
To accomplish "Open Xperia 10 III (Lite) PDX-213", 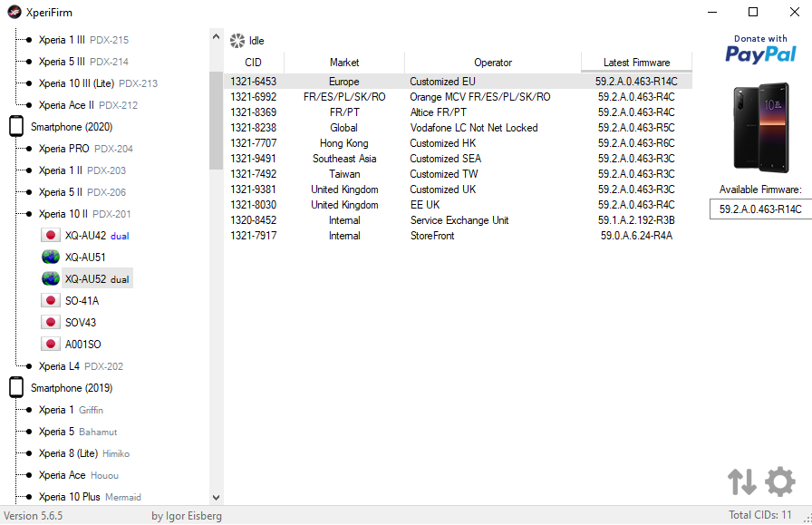I will [98, 83].
